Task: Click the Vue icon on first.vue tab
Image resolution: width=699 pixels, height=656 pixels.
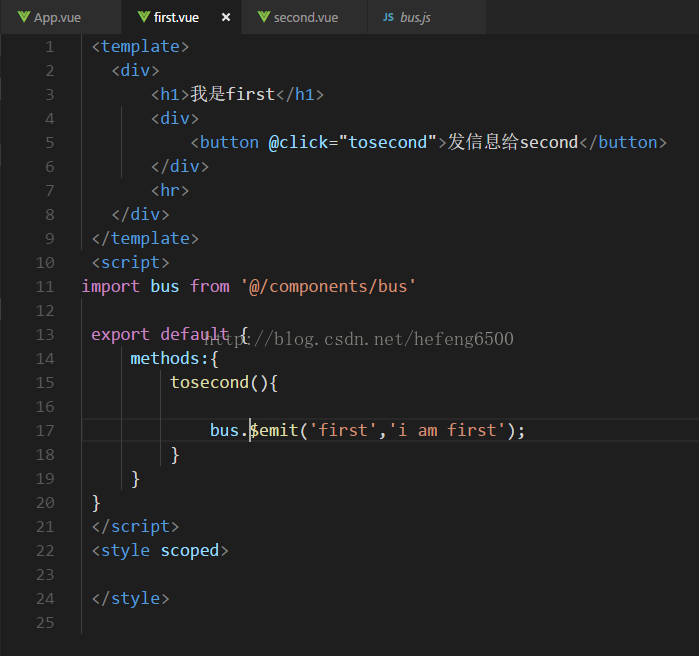Action: click(x=144, y=17)
